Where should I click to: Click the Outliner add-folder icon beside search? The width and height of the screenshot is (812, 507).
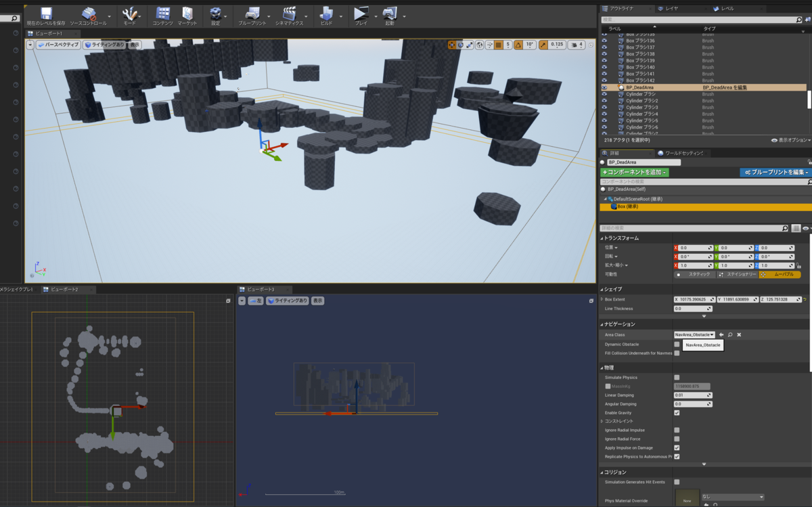point(807,20)
